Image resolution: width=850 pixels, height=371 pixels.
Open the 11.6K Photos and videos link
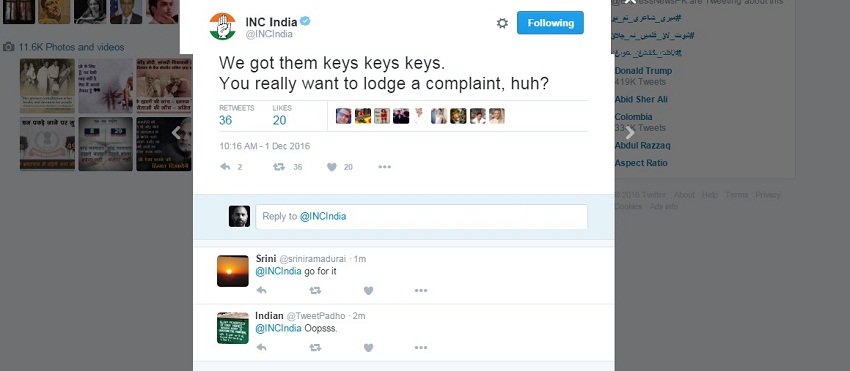point(71,47)
